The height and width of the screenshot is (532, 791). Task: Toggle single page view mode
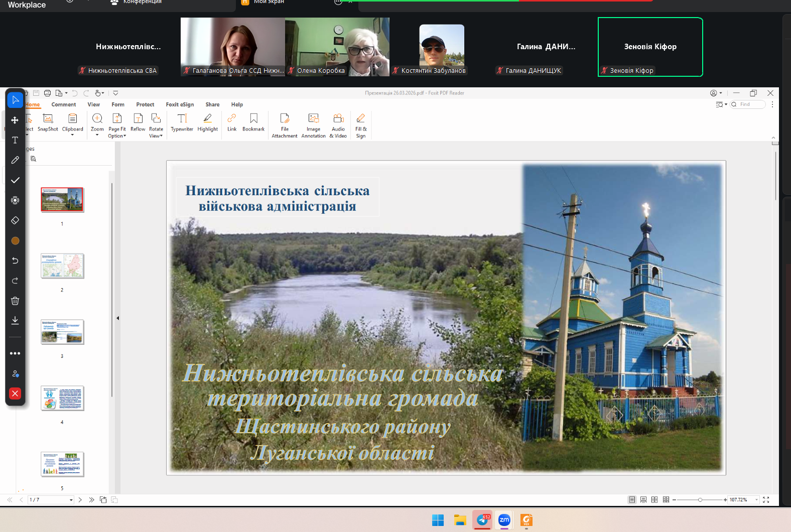click(632, 500)
